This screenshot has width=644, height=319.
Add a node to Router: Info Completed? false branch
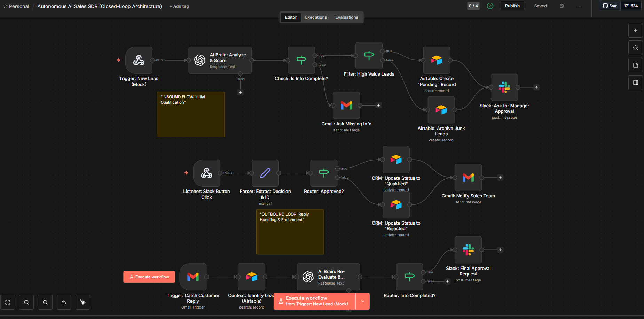(x=447, y=281)
